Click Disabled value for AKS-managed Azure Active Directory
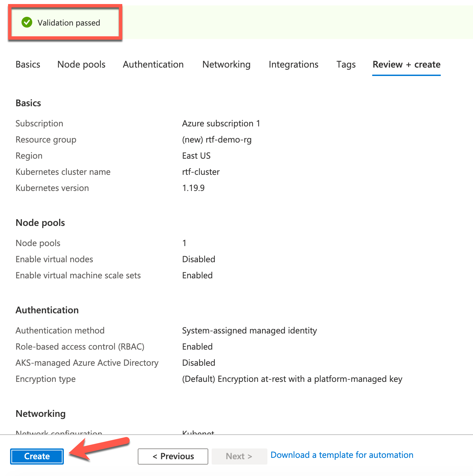 (199, 363)
